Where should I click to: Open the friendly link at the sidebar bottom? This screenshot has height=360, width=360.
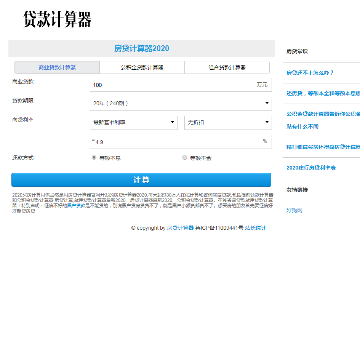[294, 210]
